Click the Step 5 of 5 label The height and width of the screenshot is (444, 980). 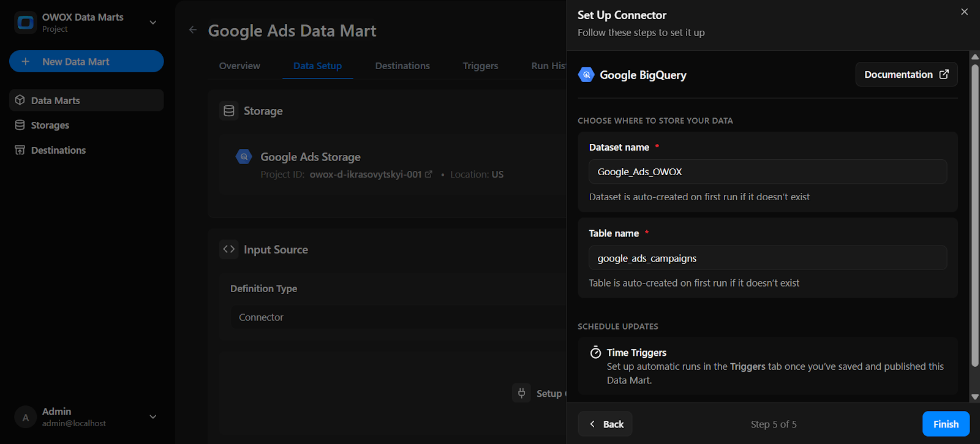(x=774, y=424)
